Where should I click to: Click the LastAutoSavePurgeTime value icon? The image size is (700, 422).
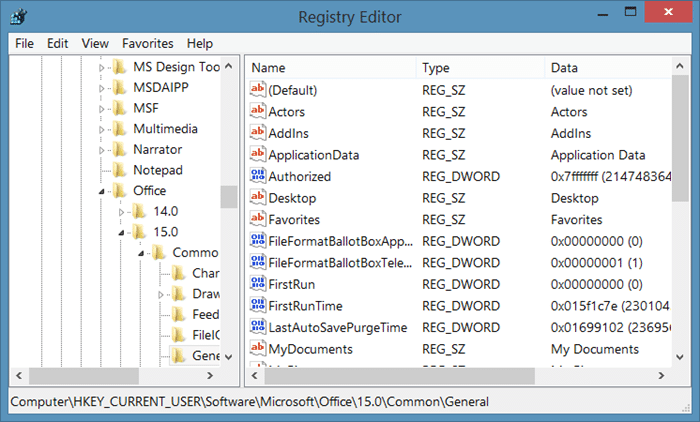click(256, 327)
